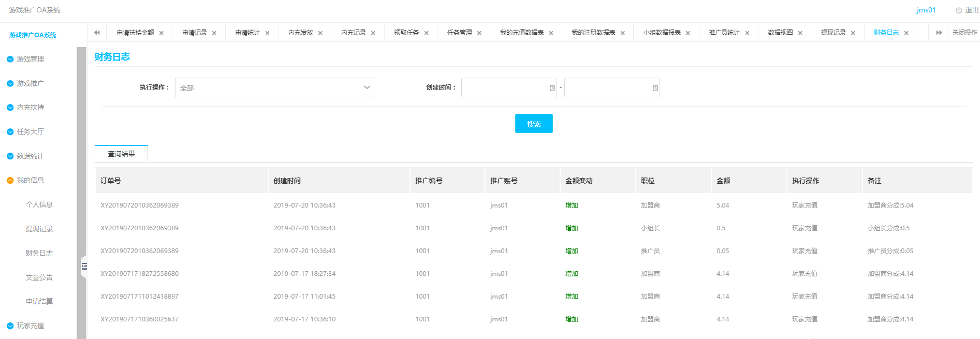Open the 关闭操作 menu
This screenshot has width=980, height=339.
[x=964, y=33]
